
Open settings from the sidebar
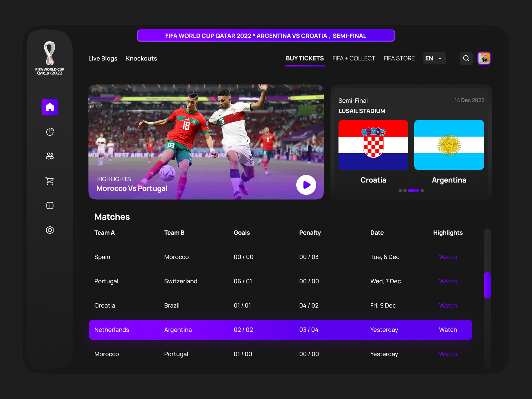click(x=50, y=230)
